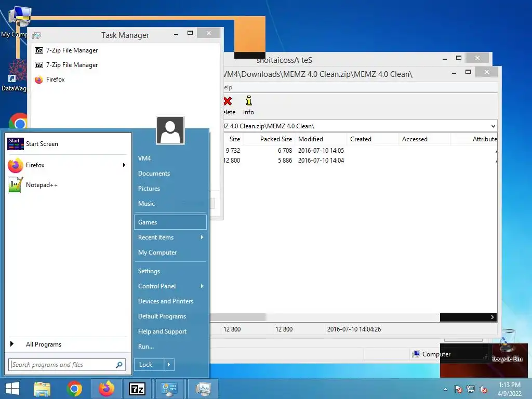The image size is (532, 399).
Task: Click the Task Manager title icon
Action: 36,35
